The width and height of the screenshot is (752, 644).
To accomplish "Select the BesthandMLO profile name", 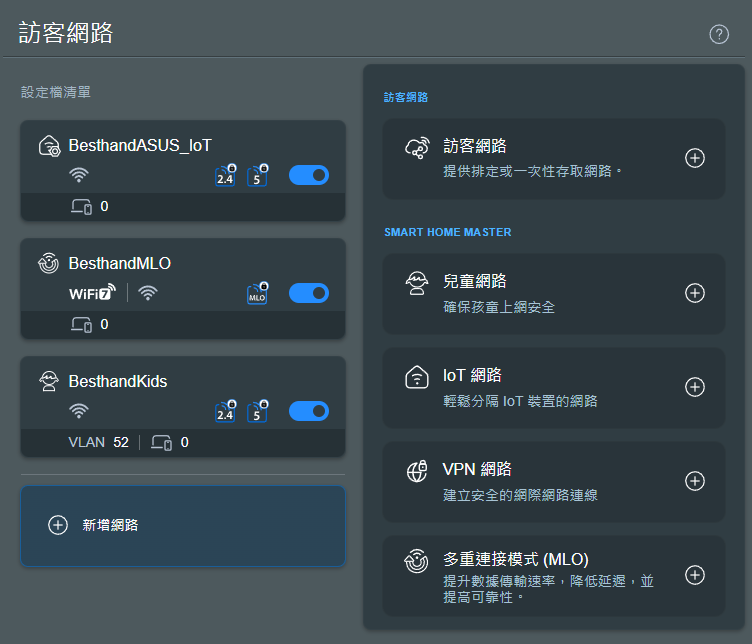I will [119, 263].
